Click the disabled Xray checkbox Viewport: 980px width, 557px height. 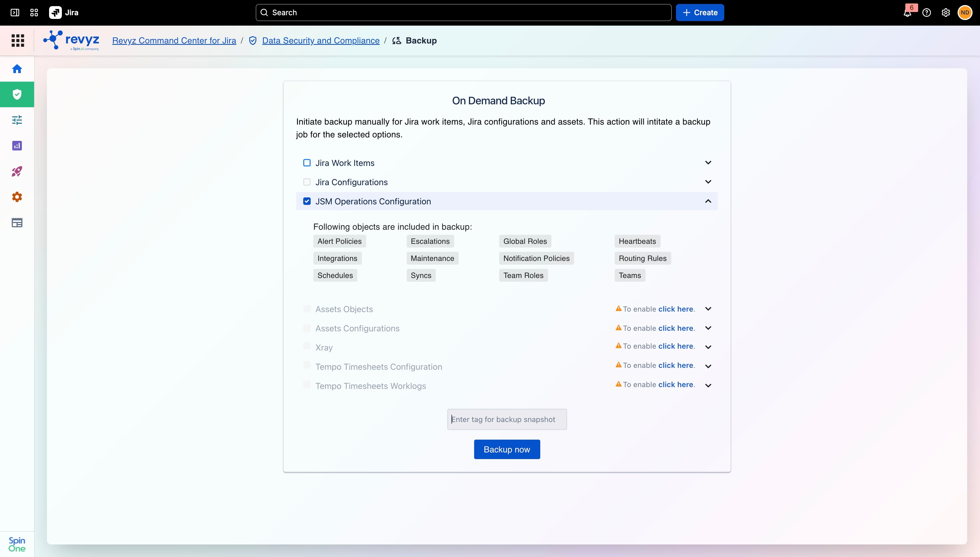pos(307,346)
